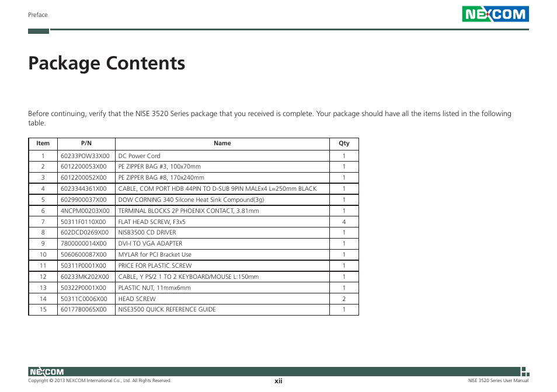Screen dimensions: 557x392
Task: Click 'PE ZIPPER BAG #3, 100x70mm'
Action: pyautogui.click(x=159, y=167)
